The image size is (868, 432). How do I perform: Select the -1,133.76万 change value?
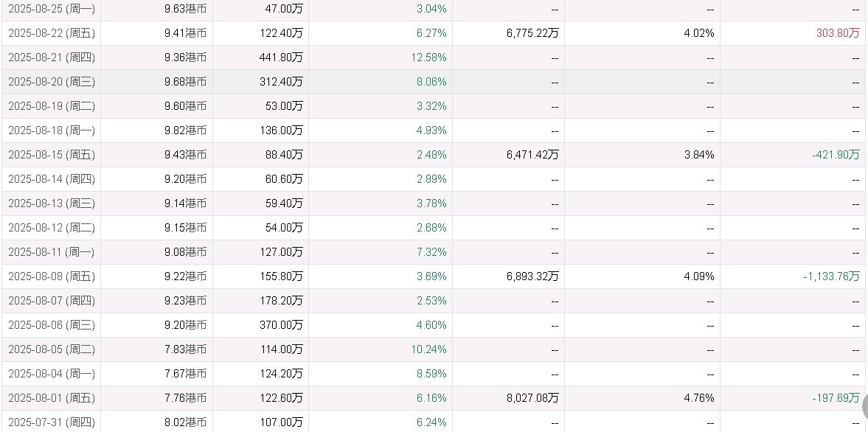831,276
